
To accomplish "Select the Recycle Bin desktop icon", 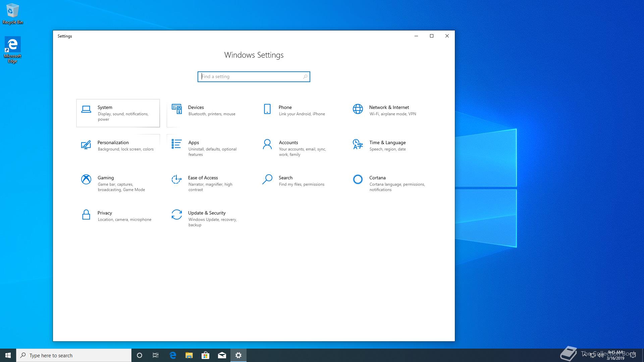I will point(13,14).
